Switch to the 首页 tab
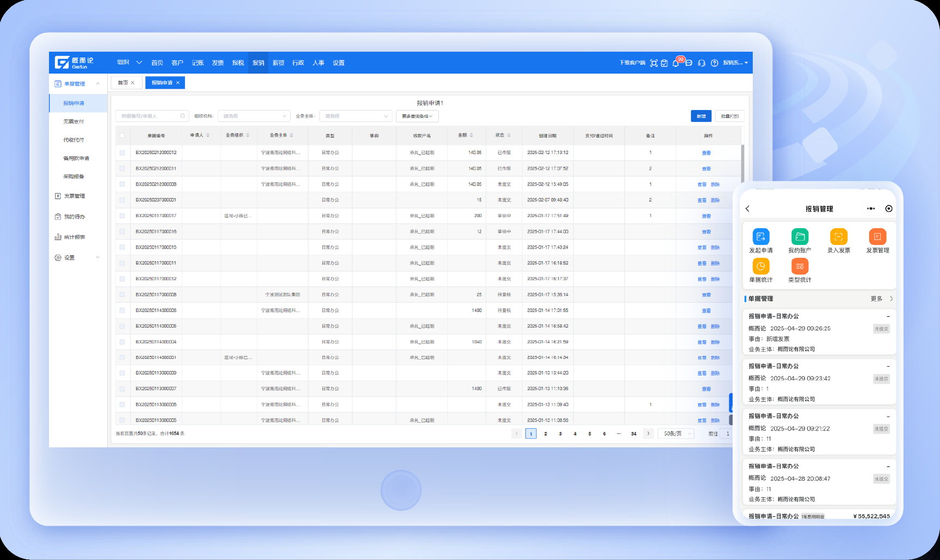Image resolution: width=940 pixels, height=560 pixels. (126, 83)
